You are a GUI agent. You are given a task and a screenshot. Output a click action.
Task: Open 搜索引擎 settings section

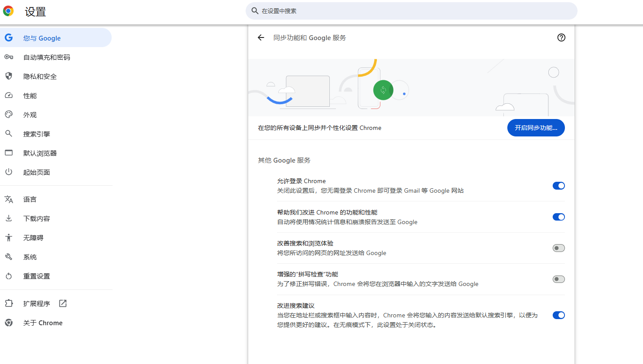point(56,134)
